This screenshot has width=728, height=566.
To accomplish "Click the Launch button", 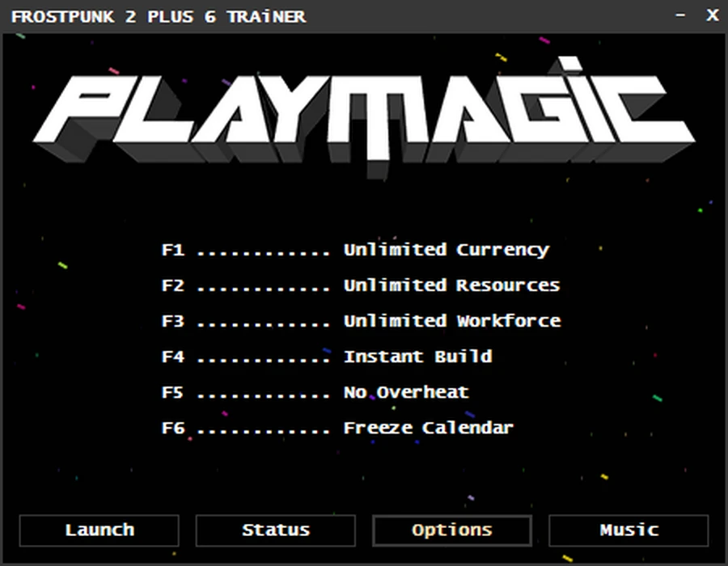I will [99, 530].
